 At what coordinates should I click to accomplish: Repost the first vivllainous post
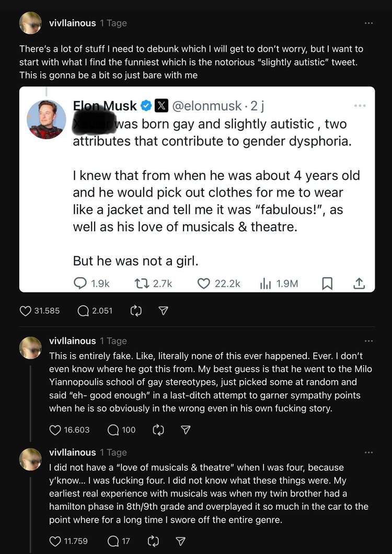[135, 311]
